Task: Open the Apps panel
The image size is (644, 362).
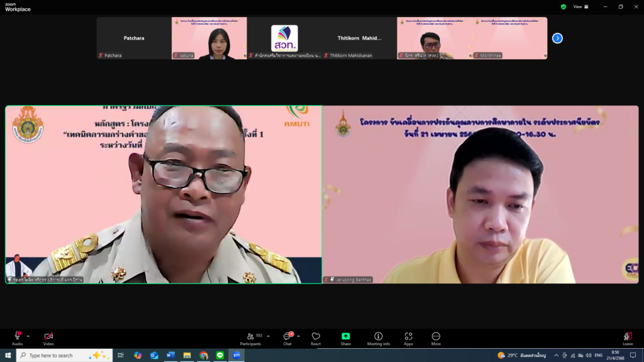Action: coord(408,337)
